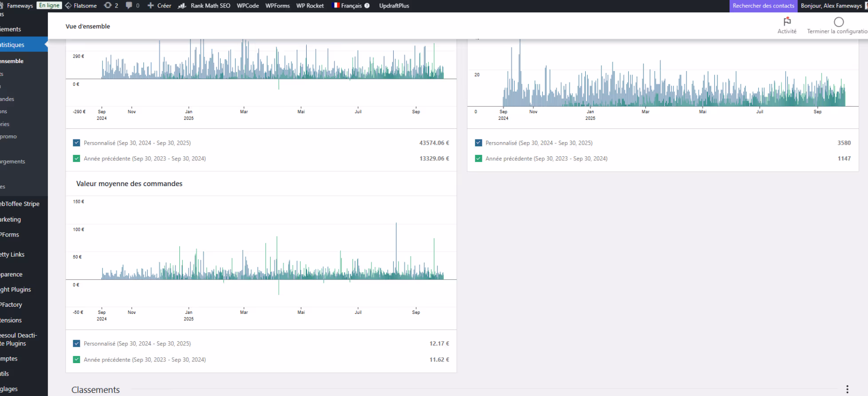Viewport: 868px width, 396px height.
Task: Click the Valeur moyenne des commandes heading
Action: tap(129, 183)
